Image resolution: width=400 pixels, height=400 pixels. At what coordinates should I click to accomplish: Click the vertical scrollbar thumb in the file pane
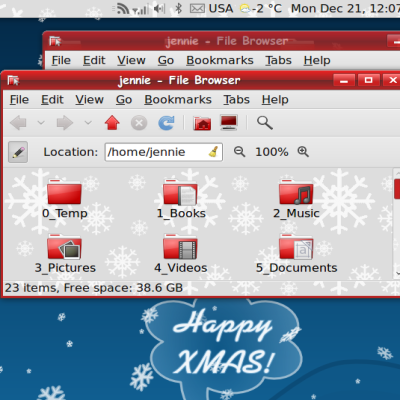tap(397, 189)
